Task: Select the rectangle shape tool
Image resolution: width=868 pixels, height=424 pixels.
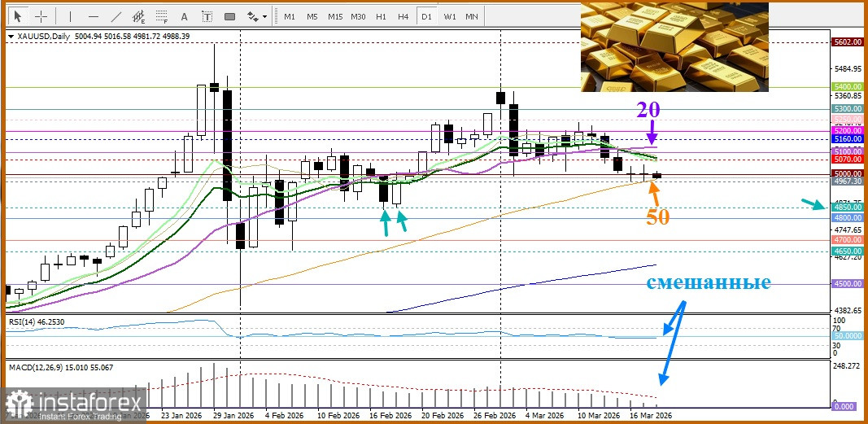Action: (x=230, y=16)
